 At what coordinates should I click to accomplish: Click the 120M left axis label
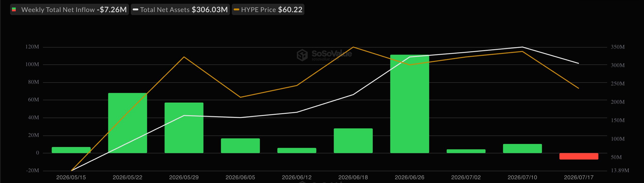click(x=32, y=47)
